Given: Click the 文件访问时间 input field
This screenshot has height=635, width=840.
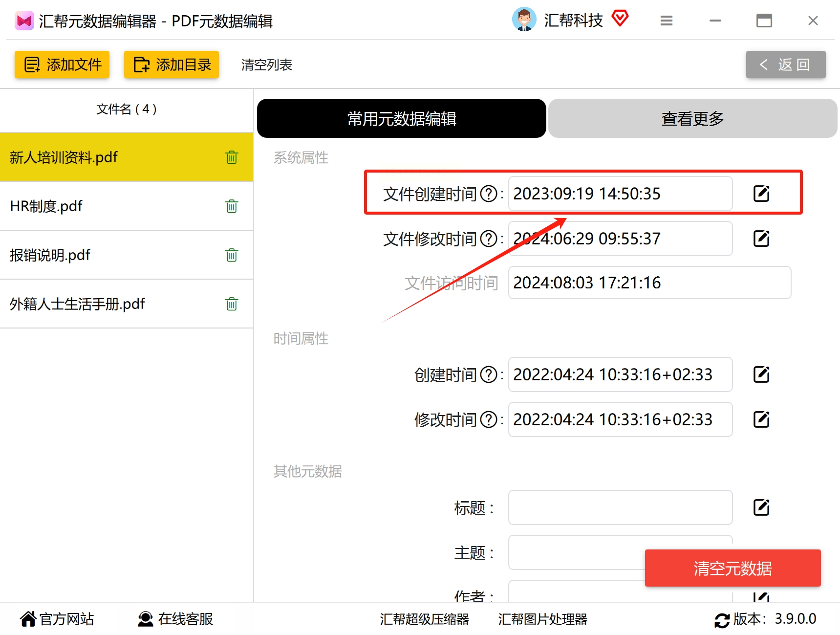Looking at the screenshot, I should coord(650,283).
